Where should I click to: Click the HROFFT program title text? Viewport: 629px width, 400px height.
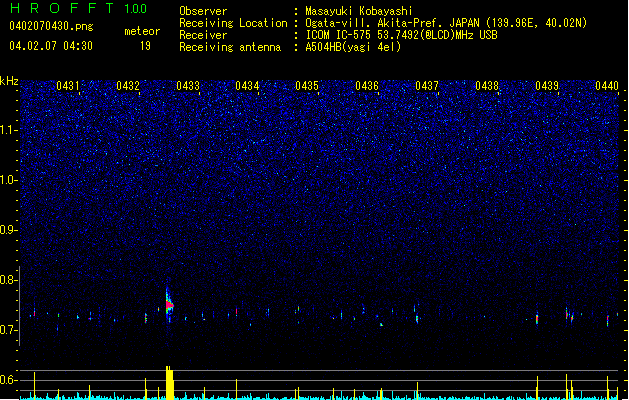coord(62,8)
